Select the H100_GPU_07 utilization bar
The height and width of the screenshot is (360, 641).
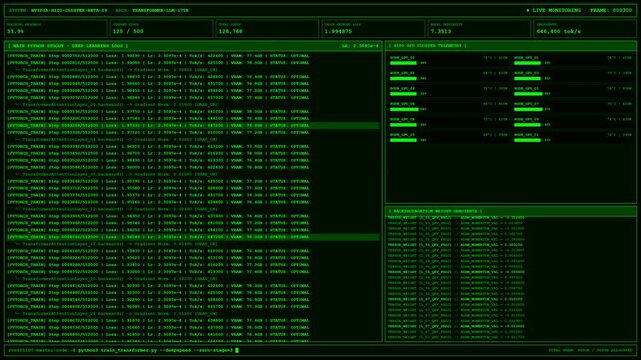pos(528,110)
